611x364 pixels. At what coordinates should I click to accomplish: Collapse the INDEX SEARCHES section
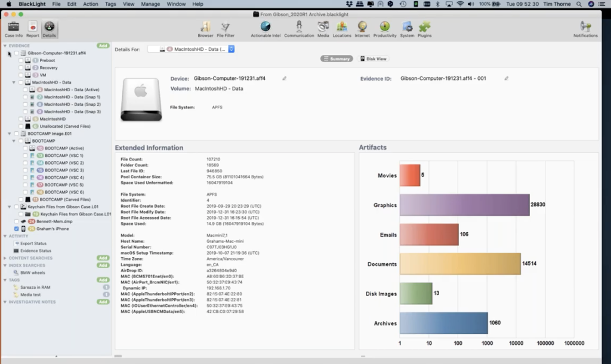click(5, 266)
